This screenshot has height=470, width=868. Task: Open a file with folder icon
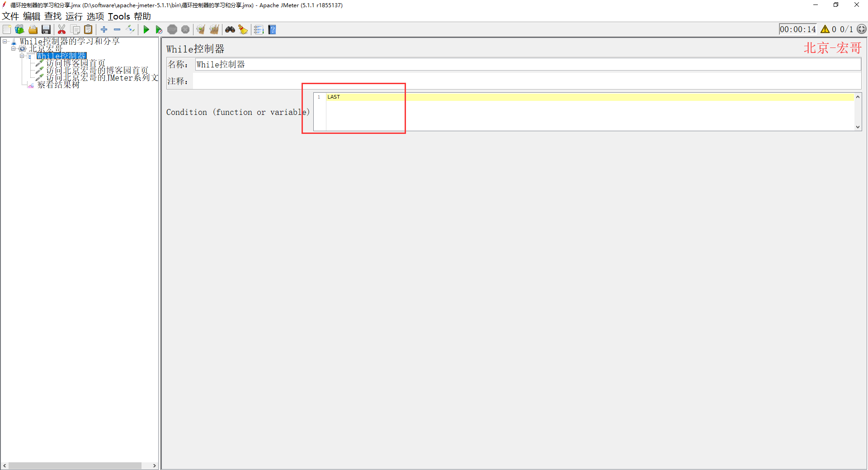tap(33, 29)
